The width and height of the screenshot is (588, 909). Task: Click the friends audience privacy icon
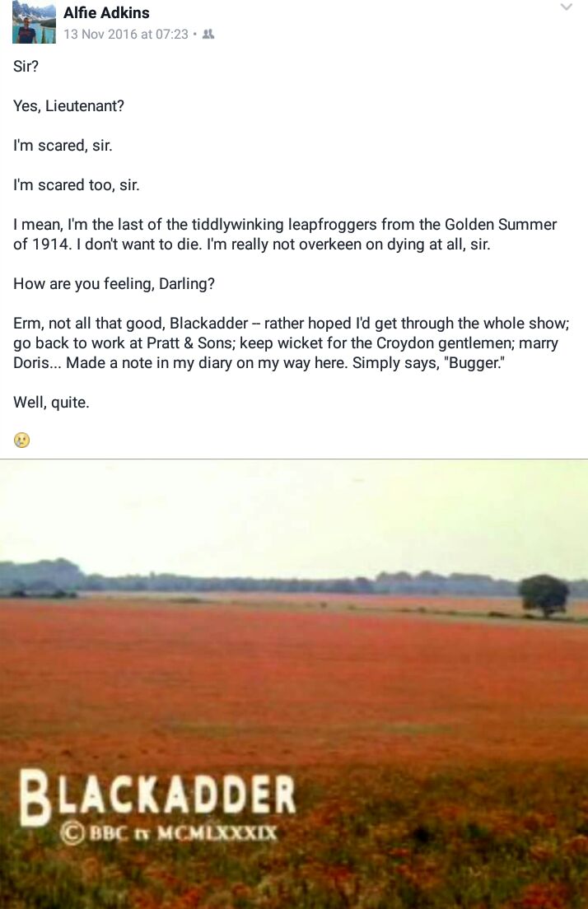(x=208, y=35)
